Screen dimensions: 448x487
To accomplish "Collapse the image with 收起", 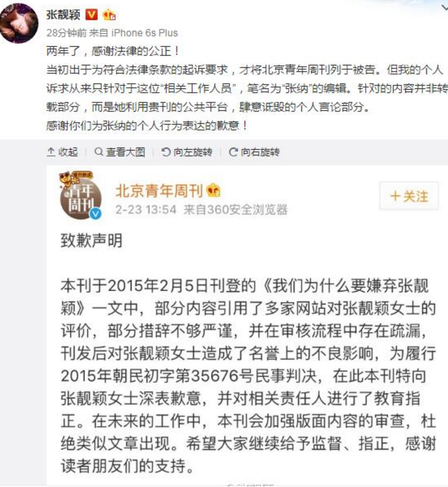I will point(62,152).
